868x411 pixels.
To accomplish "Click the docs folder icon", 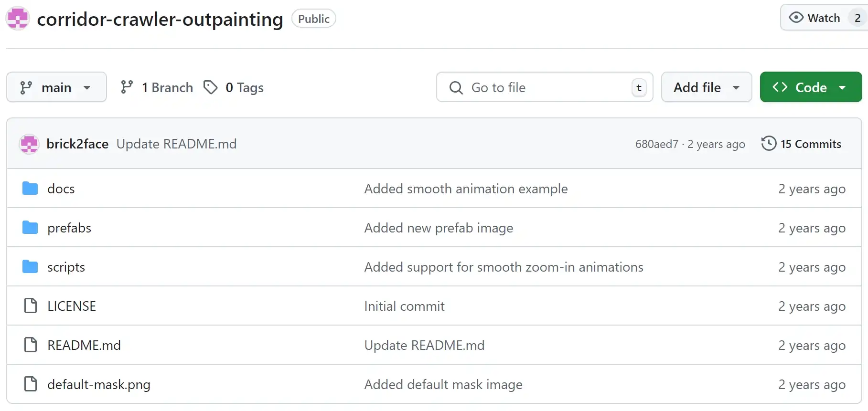I will click(x=30, y=189).
